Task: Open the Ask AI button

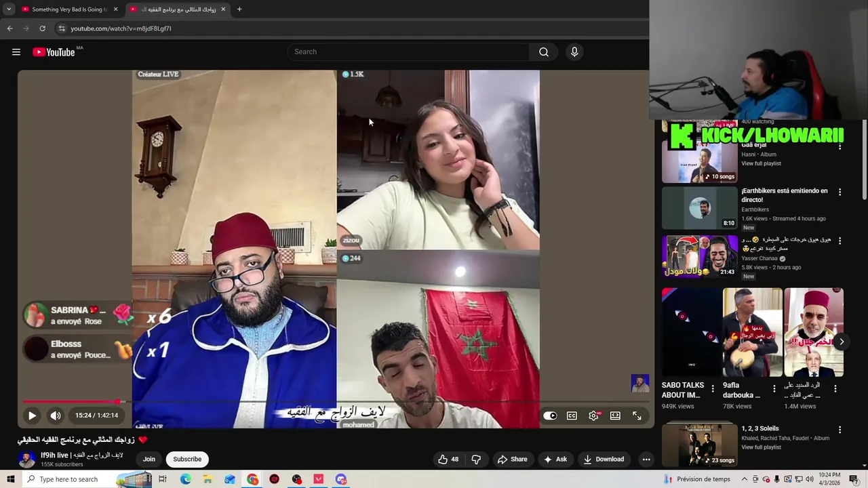Action: 555,459
